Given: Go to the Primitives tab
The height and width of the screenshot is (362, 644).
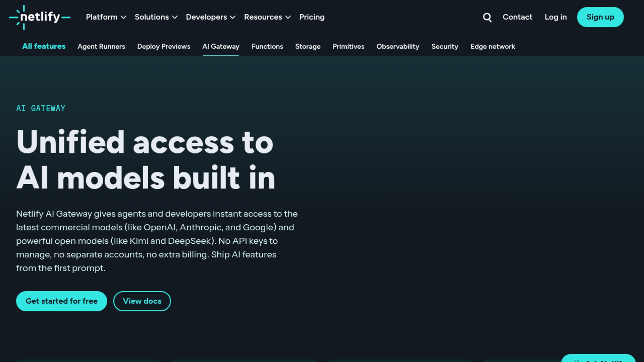Looking at the screenshot, I should (348, 47).
